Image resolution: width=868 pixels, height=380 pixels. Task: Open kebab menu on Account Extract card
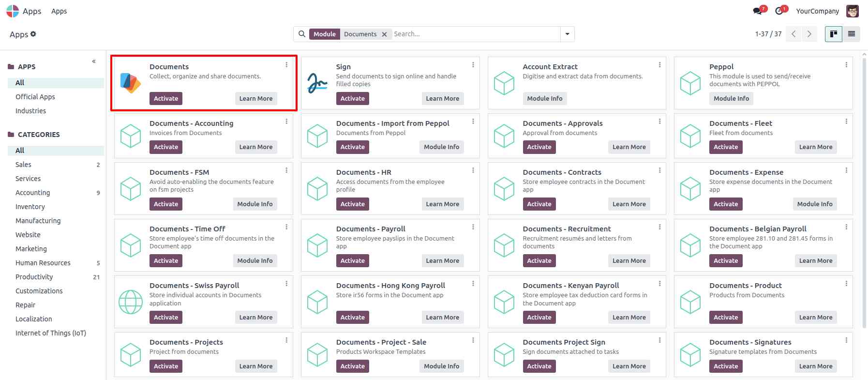pyautogui.click(x=659, y=65)
